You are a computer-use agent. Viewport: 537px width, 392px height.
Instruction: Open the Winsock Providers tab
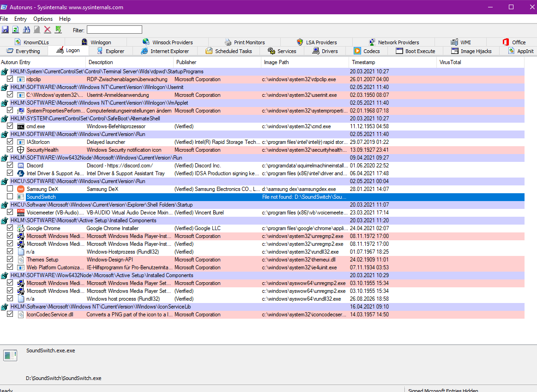pos(168,42)
